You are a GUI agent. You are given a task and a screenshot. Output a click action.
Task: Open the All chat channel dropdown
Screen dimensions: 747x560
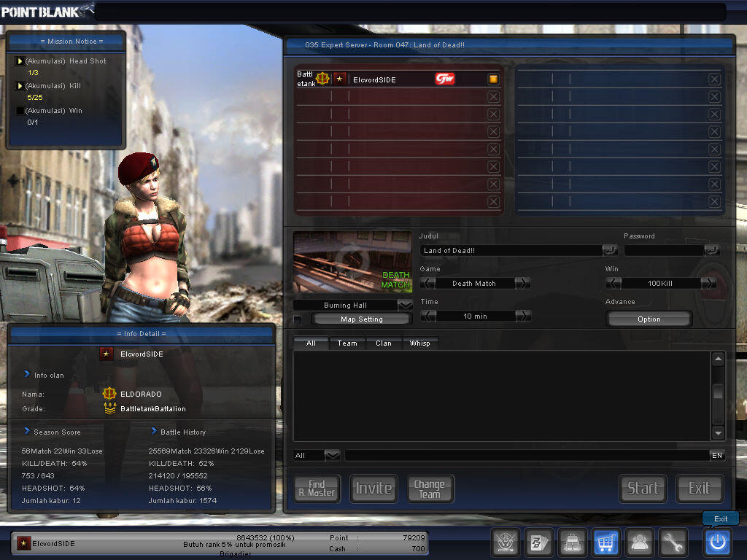332,455
